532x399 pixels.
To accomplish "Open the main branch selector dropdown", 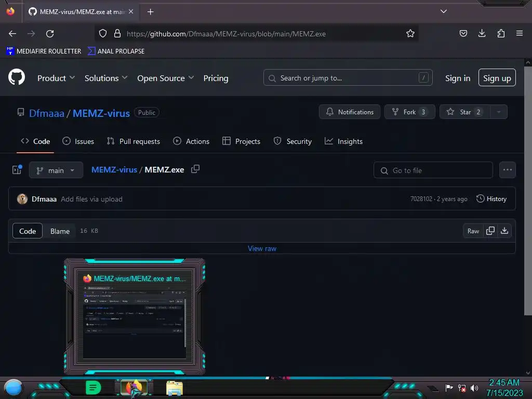I will [56, 170].
